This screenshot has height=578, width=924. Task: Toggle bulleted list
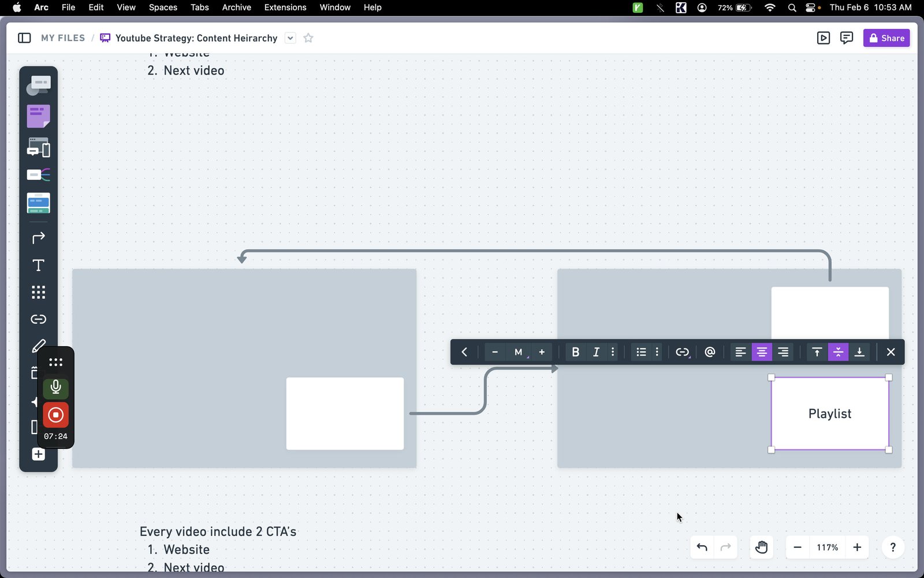[x=641, y=352]
